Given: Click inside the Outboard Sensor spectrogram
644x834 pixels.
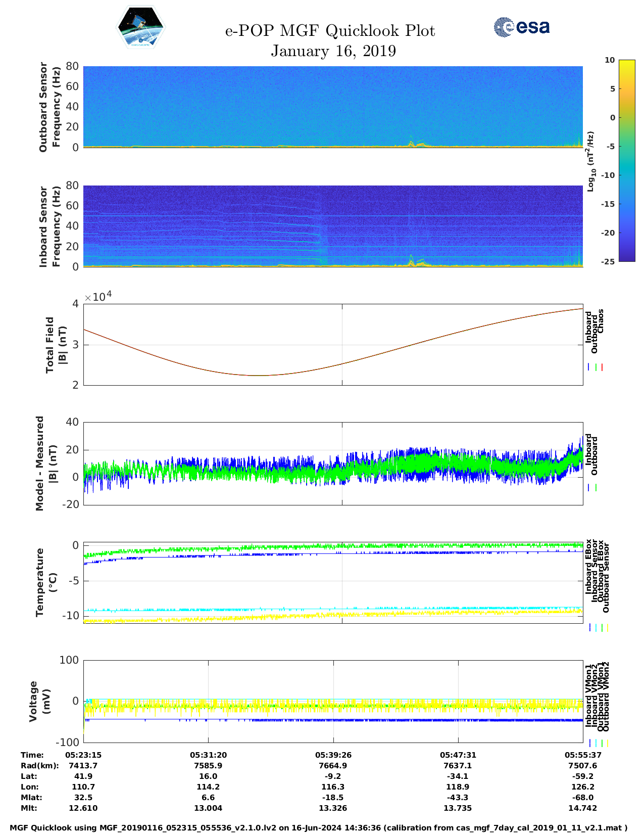Looking at the screenshot, I should click(x=333, y=106).
